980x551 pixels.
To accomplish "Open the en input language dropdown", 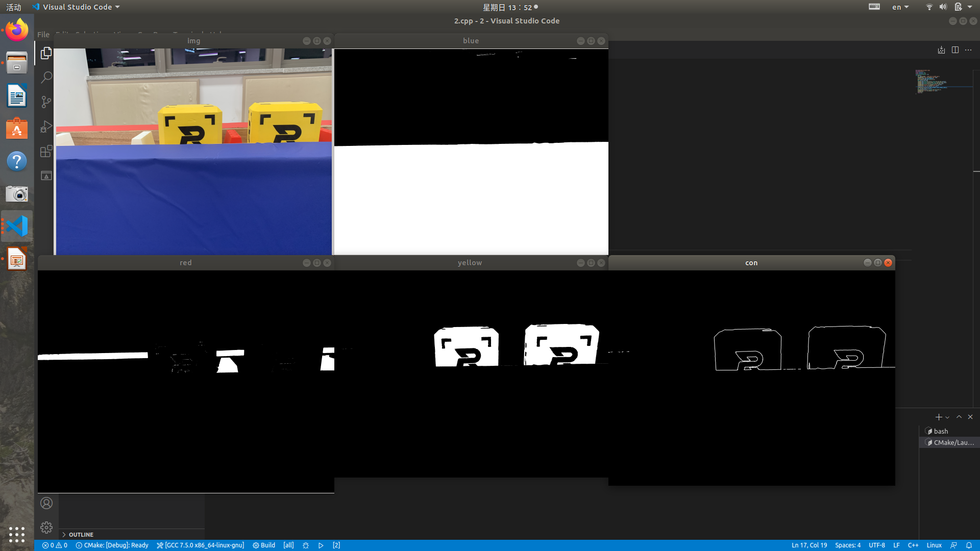I will click(x=900, y=7).
